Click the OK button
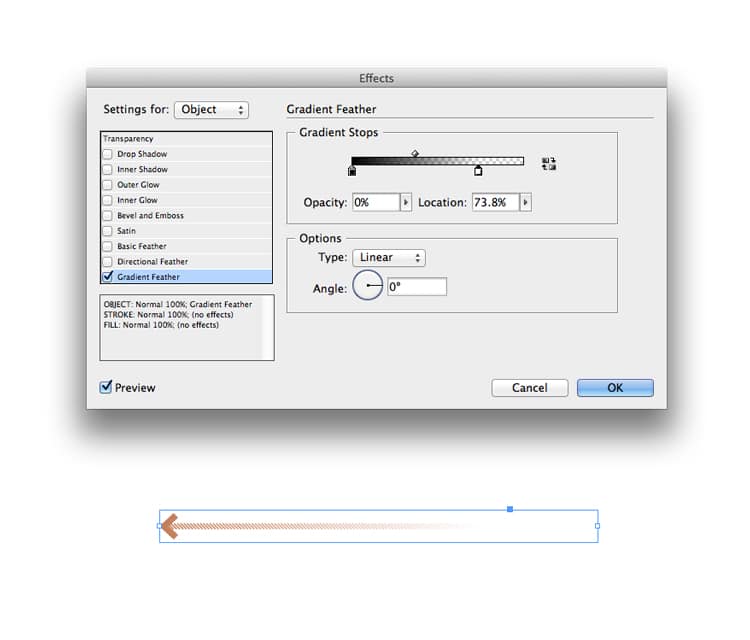Screen dimensions: 750x640 pos(615,388)
